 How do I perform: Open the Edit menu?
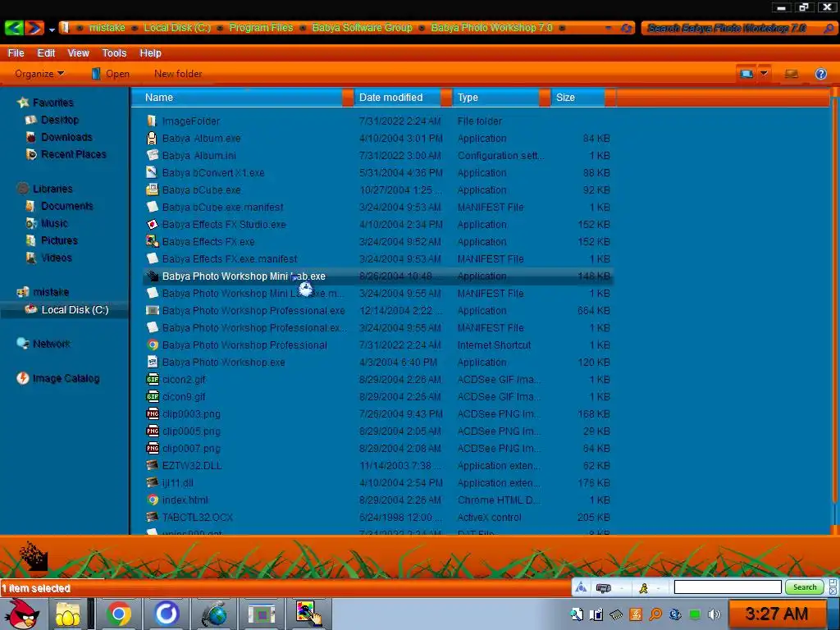click(46, 53)
